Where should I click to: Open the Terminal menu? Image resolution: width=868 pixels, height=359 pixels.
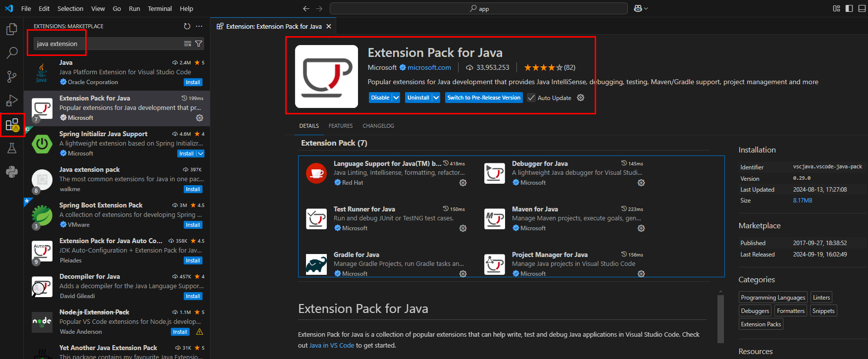160,8
